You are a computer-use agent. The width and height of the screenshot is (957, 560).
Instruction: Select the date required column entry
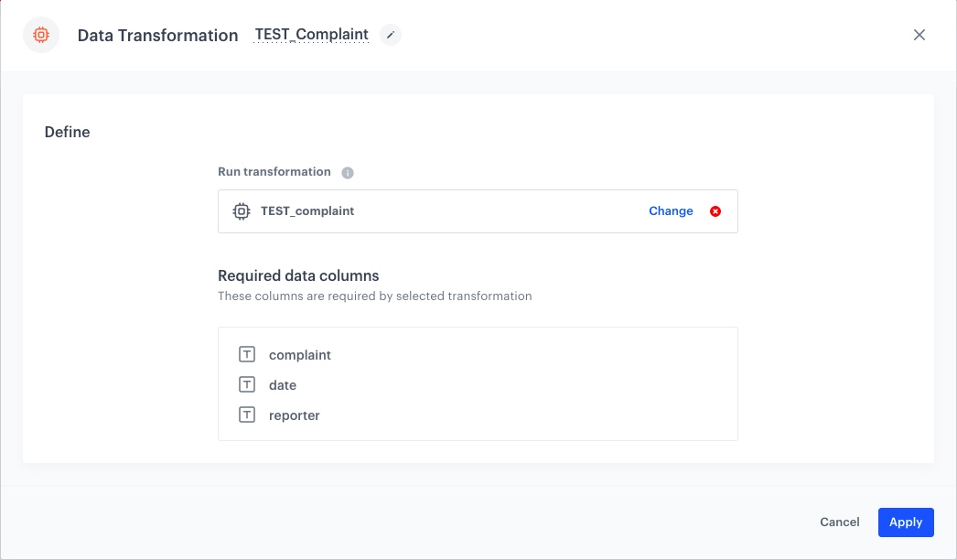tap(282, 384)
